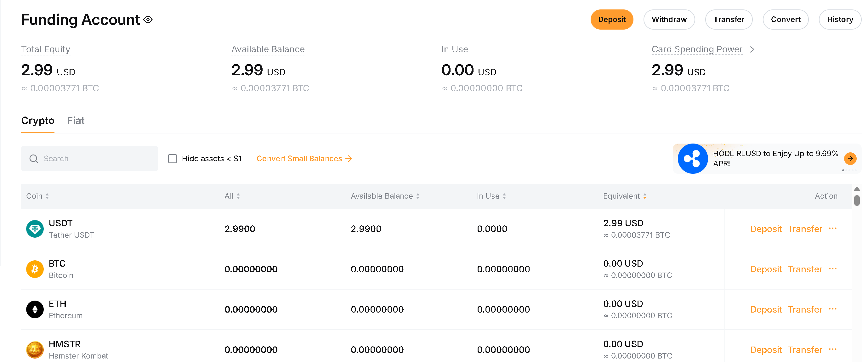View account History
Screen dimensions: 868x362
(x=840, y=20)
